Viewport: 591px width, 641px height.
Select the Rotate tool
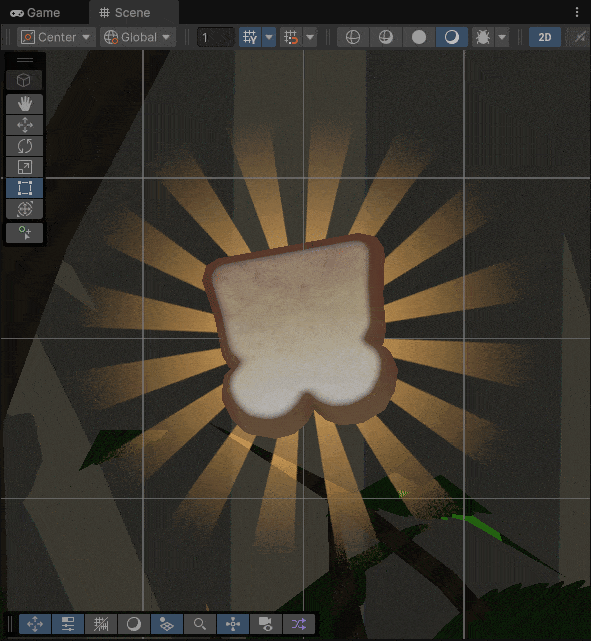click(25, 146)
